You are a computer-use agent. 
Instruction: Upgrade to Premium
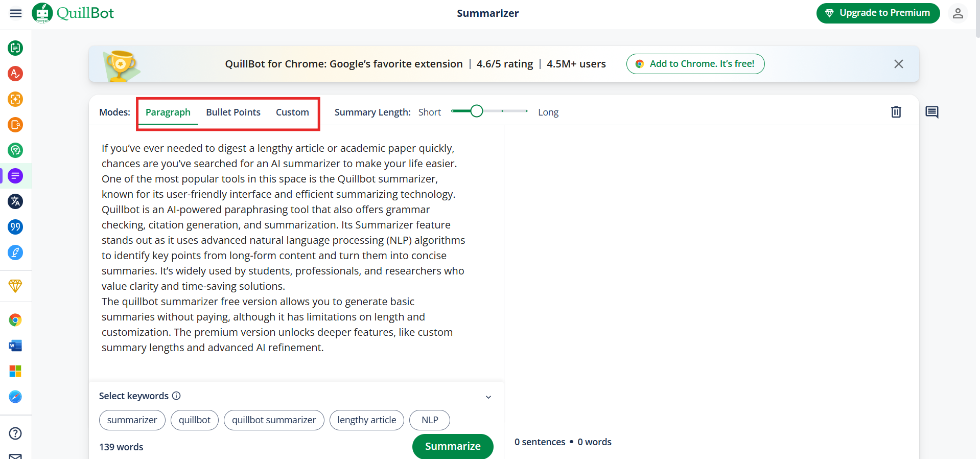pos(878,13)
